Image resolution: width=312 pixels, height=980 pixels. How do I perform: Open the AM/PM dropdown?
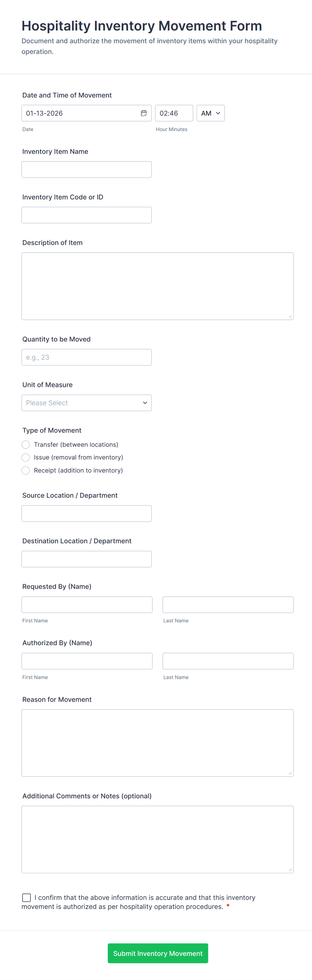(210, 113)
